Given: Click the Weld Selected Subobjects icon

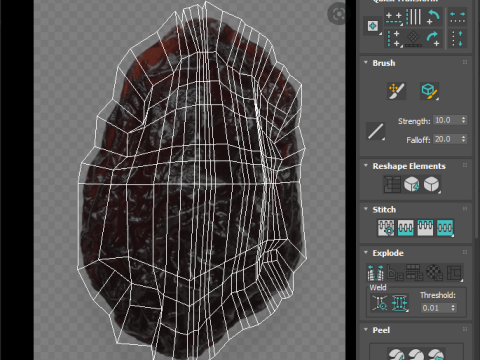Looking at the screenshot, I should click(x=399, y=303).
